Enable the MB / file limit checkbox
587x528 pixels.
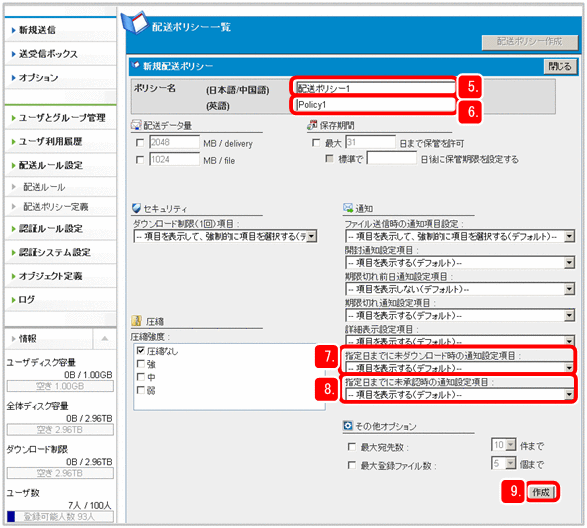(x=140, y=160)
